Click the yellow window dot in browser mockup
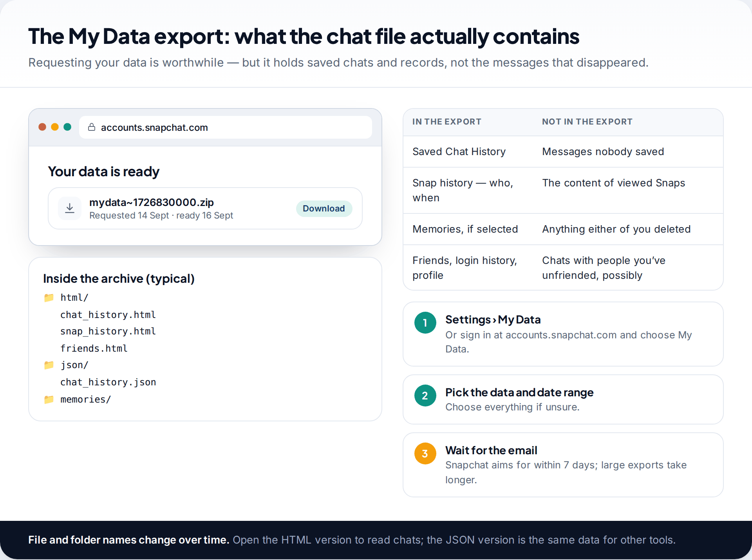 click(x=55, y=127)
